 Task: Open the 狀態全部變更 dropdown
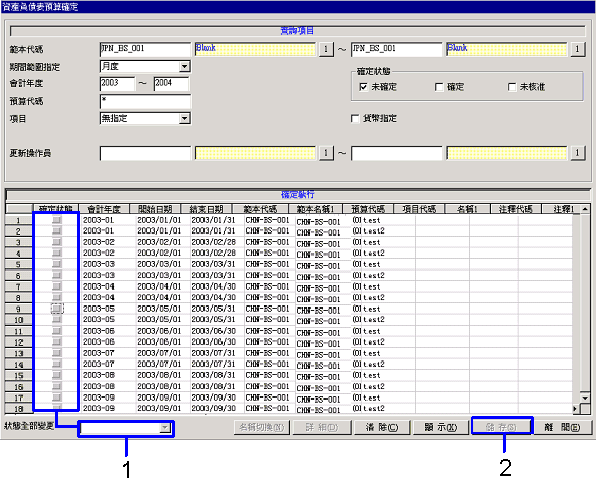click(165, 428)
